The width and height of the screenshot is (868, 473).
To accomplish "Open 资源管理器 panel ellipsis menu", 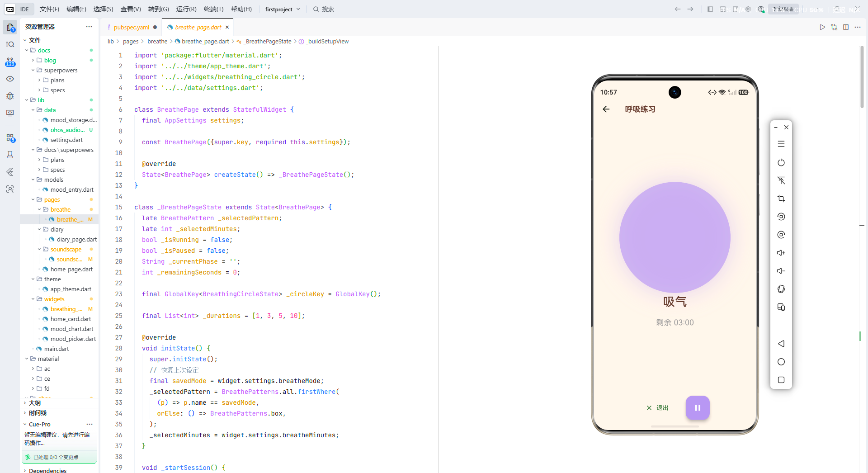I will point(89,27).
